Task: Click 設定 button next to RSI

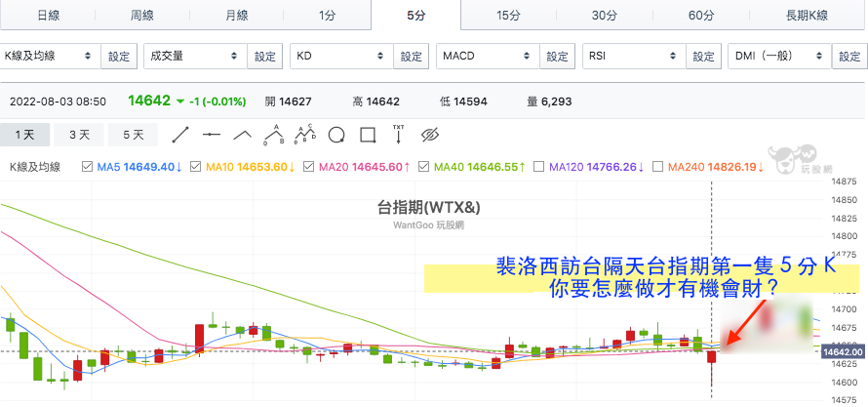Action: click(x=703, y=57)
